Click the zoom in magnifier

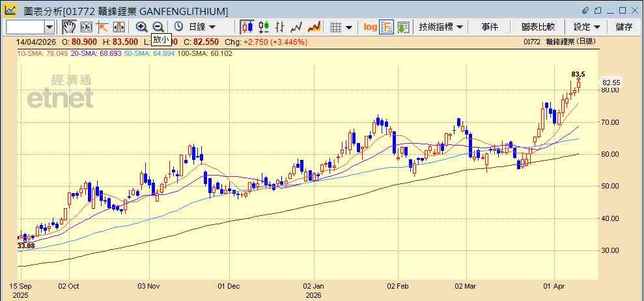(x=142, y=27)
